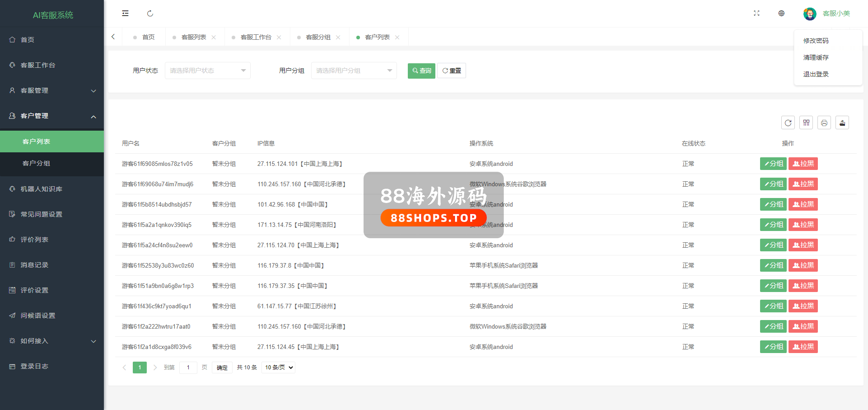This screenshot has height=410, width=868.
Task: Open the 用户分组 dropdown
Action: [x=354, y=71]
